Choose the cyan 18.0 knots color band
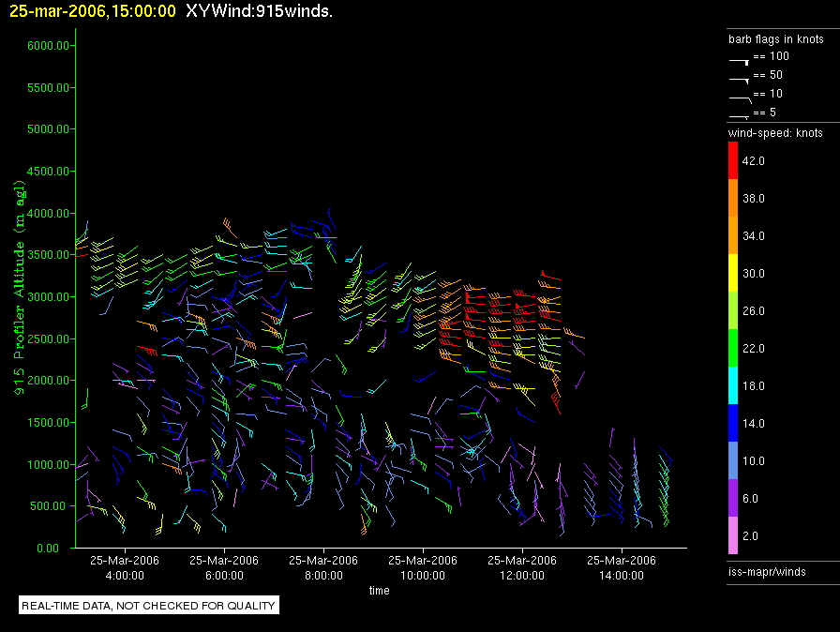This screenshot has width=840, height=632. point(734,385)
